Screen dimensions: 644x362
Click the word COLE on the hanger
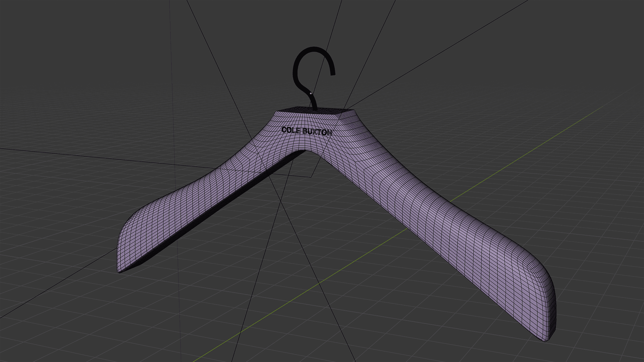[x=290, y=130]
